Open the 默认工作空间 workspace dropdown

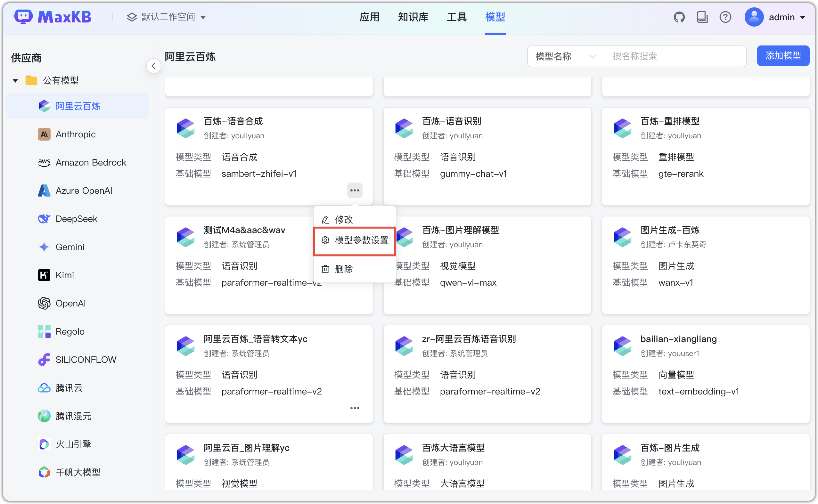point(166,17)
